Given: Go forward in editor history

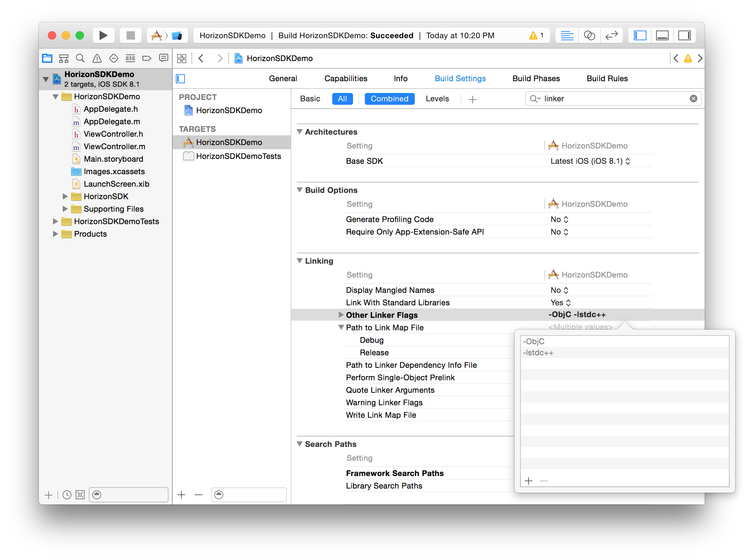Looking at the screenshot, I should [220, 58].
